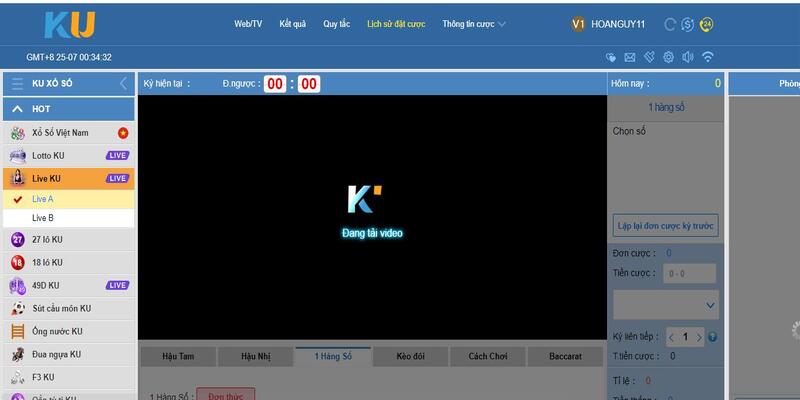Click the Đua ngựa horse icon
Screen dimensions: 800x400
tap(17, 354)
